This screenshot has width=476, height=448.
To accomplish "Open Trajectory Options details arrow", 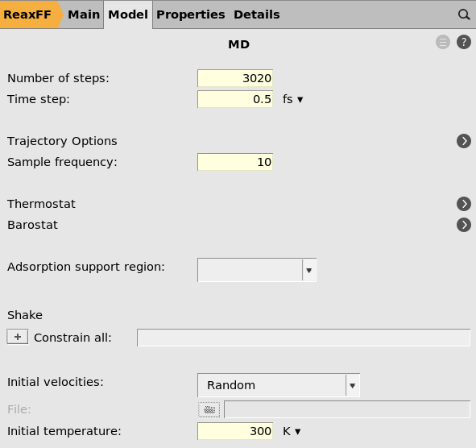I will click(464, 141).
